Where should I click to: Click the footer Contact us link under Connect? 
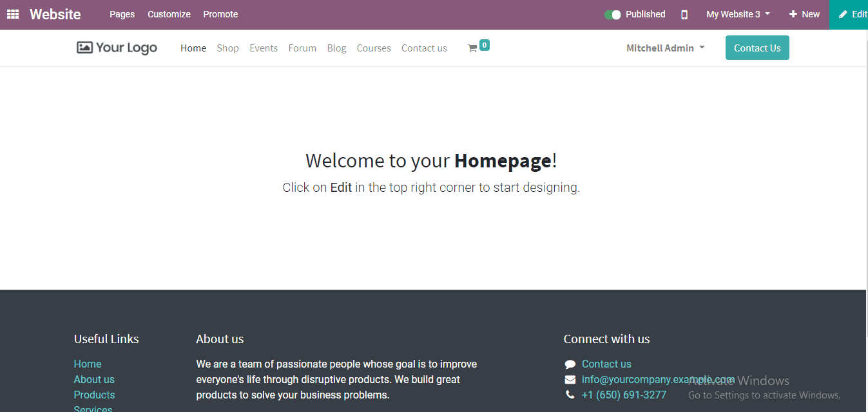click(x=606, y=364)
